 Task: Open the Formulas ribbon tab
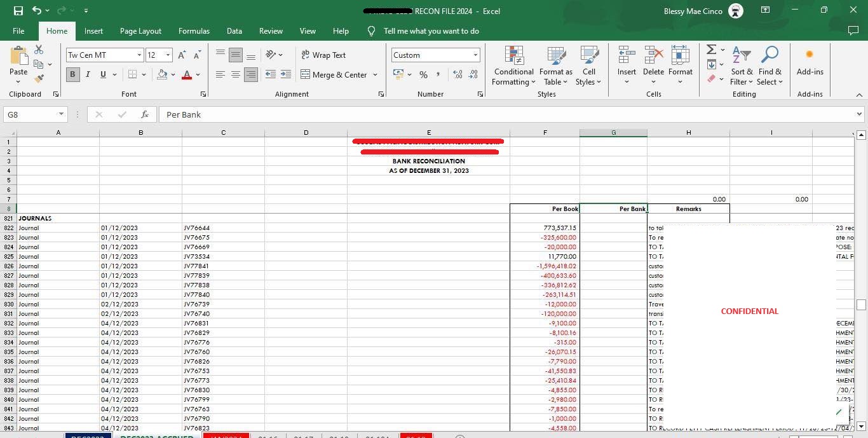point(194,31)
